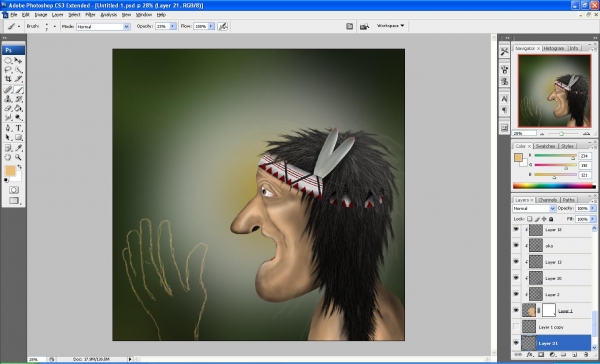Add a layer mask

541,355
